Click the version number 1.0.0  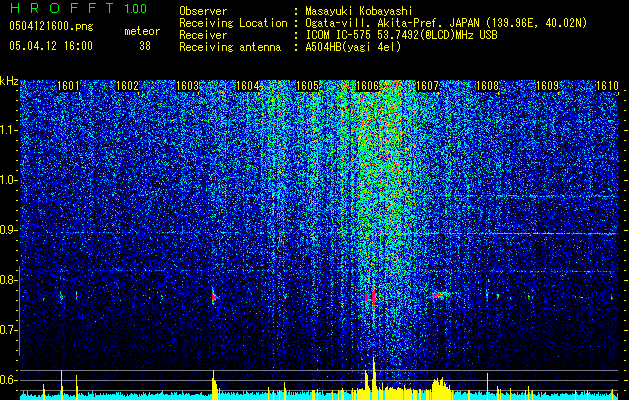pyautogui.click(x=135, y=9)
